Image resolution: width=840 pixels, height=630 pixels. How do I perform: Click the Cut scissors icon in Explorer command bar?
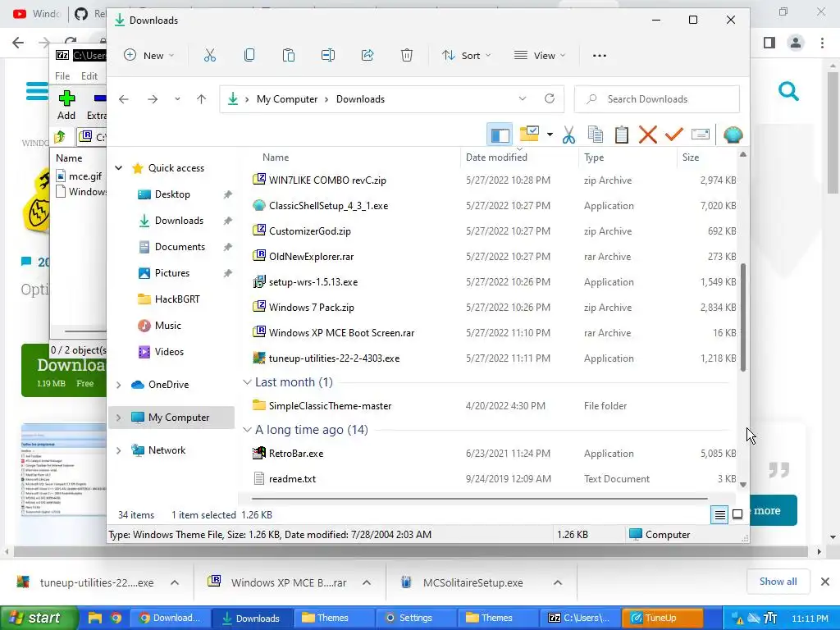pos(209,55)
